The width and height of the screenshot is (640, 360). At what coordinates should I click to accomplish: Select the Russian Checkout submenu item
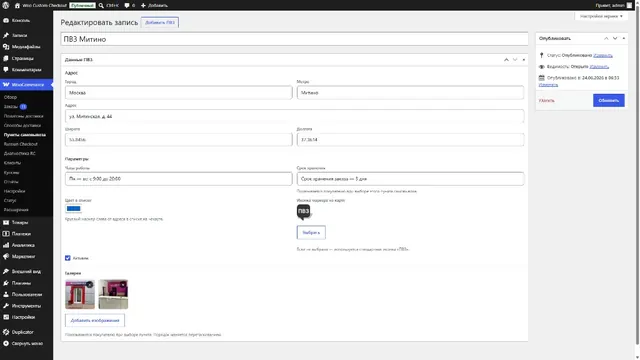point(21,144)
